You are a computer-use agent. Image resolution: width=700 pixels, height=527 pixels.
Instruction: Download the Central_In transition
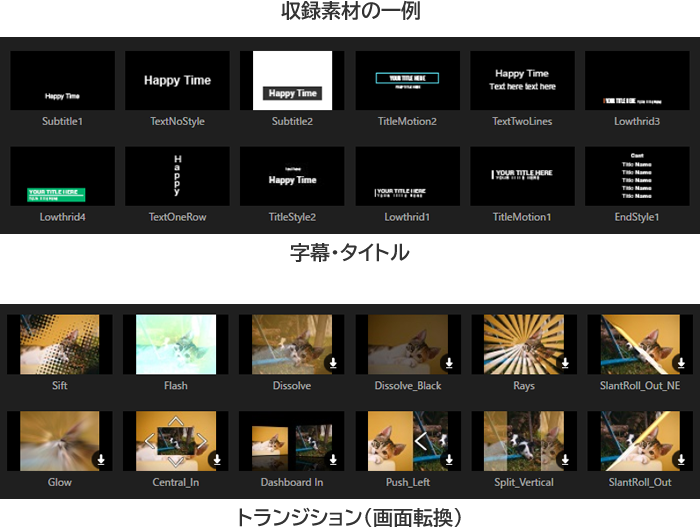coord(217,460)
